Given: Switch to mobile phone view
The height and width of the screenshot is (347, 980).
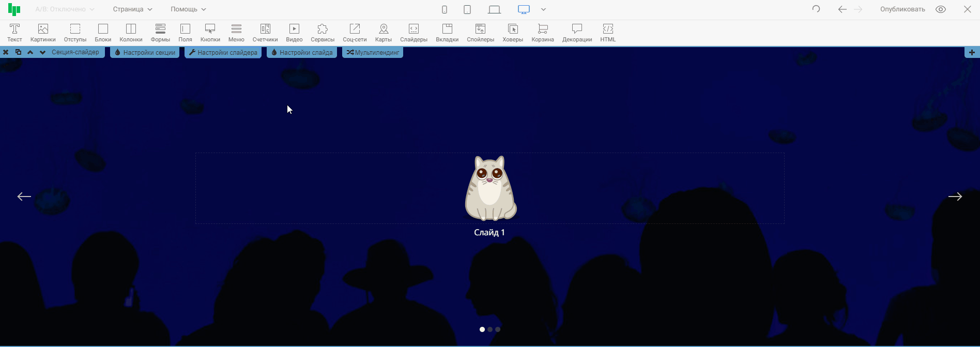Looking at the screenshot, I should coord(445,9).
